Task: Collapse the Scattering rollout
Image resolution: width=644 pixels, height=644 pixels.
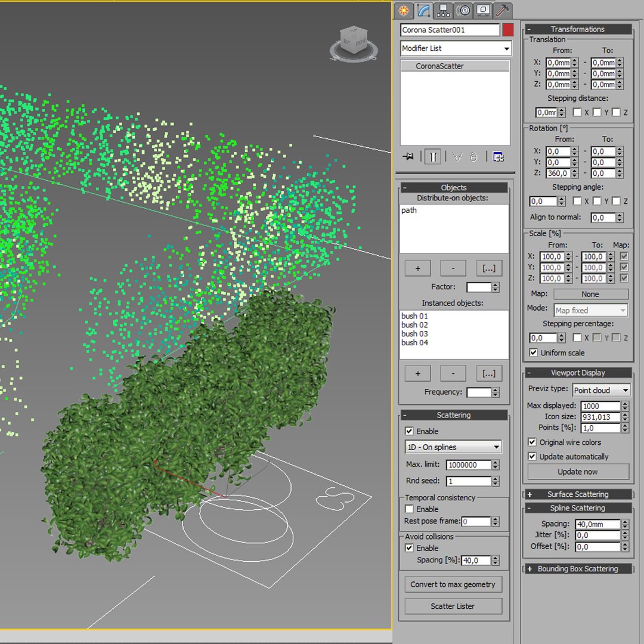Action: click(454, 415)
